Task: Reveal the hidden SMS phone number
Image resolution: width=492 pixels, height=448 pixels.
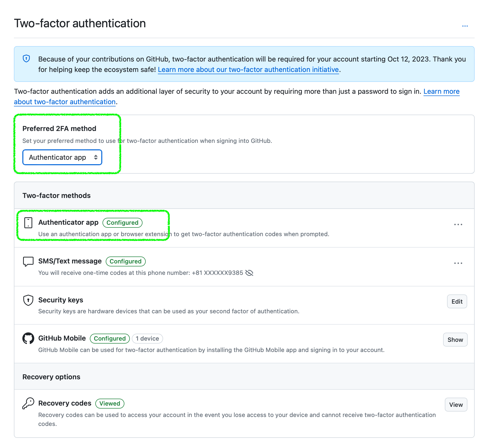Action: [249, 273]
